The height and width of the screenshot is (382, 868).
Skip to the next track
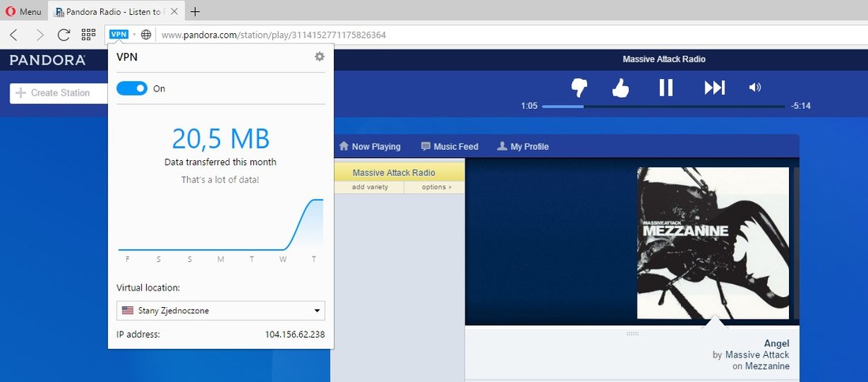714,88
